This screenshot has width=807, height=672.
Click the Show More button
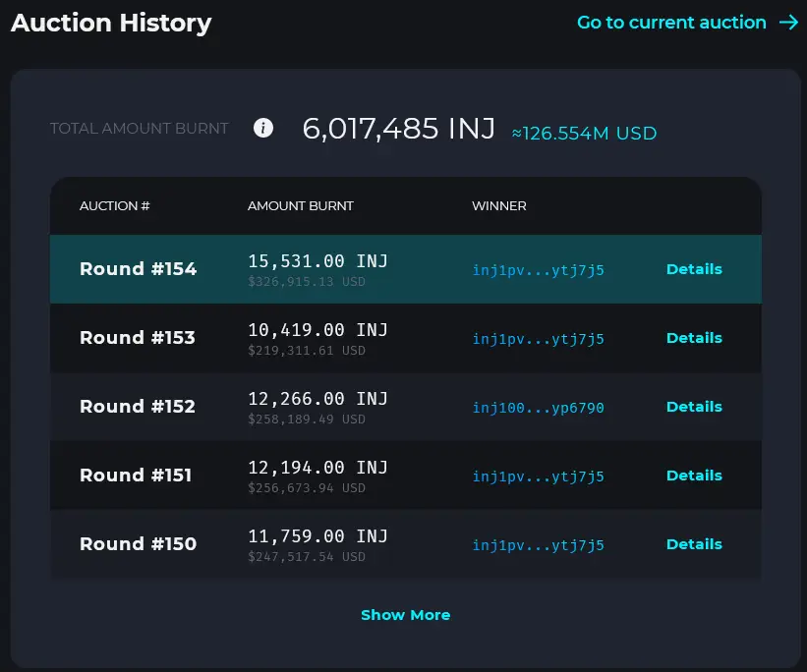406,615
